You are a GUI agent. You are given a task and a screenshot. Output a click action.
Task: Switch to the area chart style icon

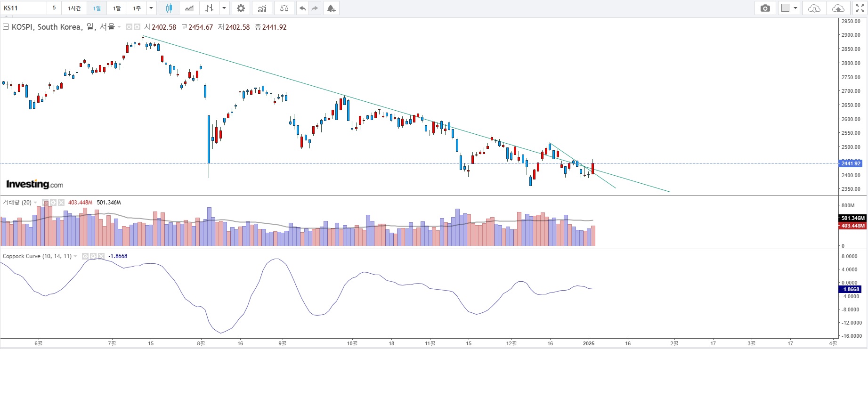[x=189, y=8]
